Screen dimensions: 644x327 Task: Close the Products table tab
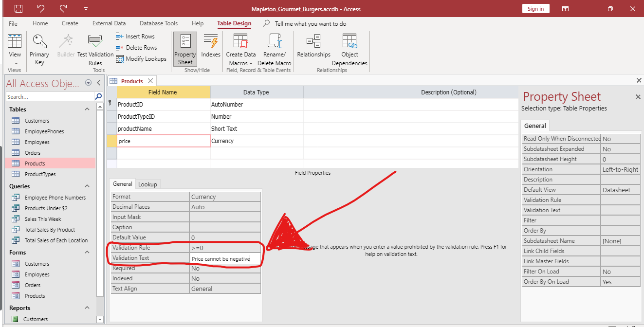[x=150, y=81]
